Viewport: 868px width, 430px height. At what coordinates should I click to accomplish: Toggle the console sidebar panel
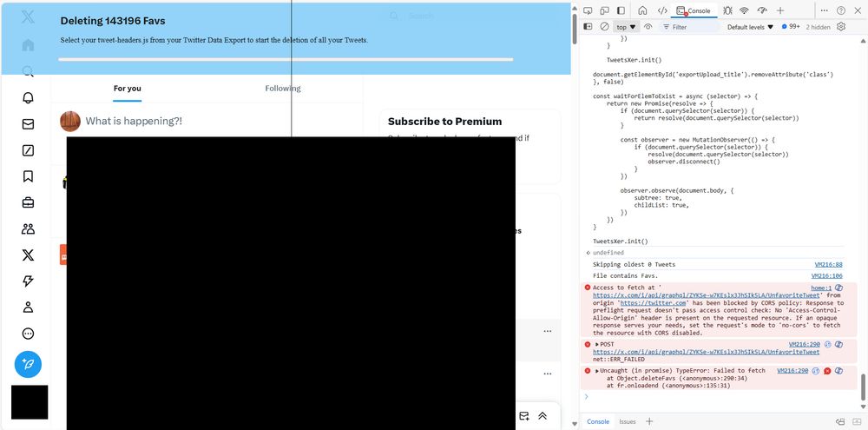(x=588, y=27)
